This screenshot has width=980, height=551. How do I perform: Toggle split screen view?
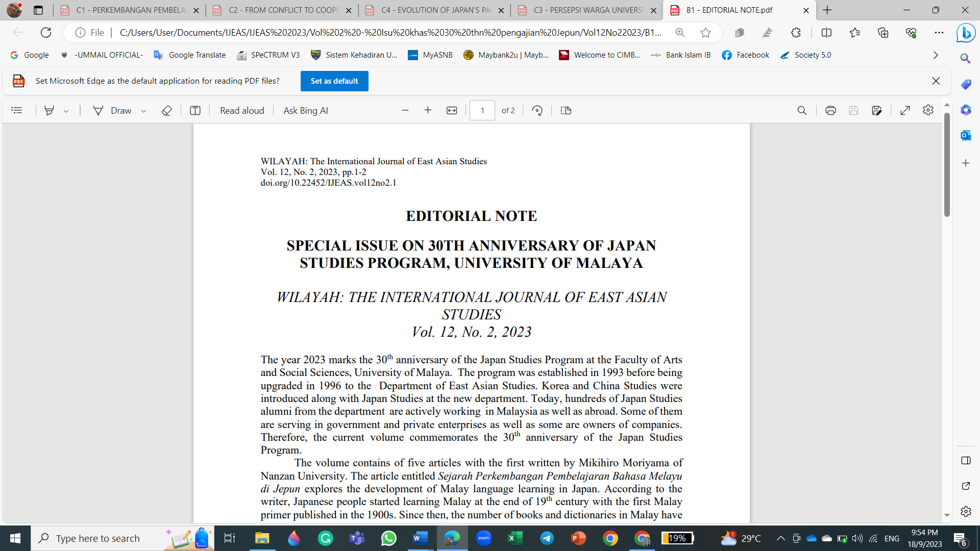point(826,33)
